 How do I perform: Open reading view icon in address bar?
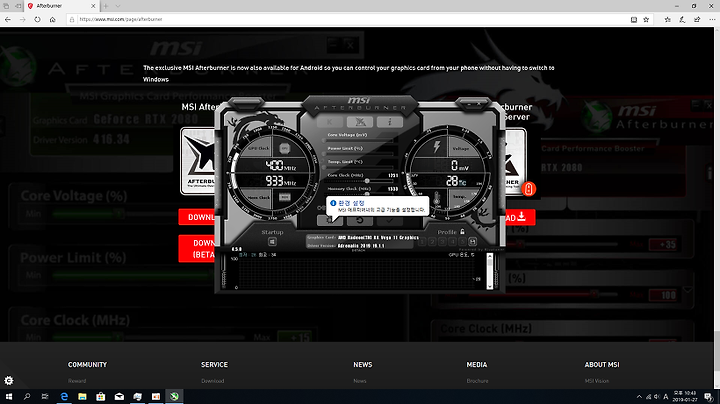click(634, 19)
